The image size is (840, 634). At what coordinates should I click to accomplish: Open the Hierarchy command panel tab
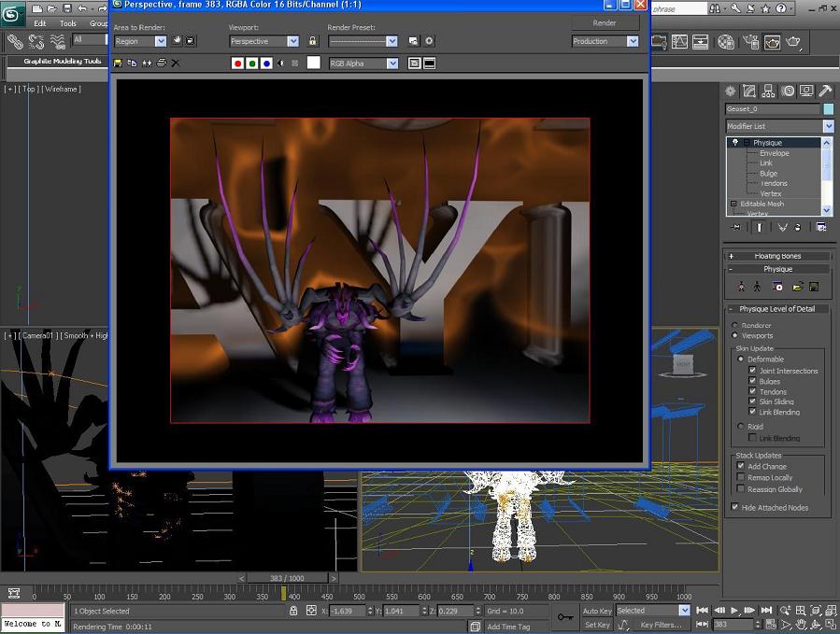[768, 91]
